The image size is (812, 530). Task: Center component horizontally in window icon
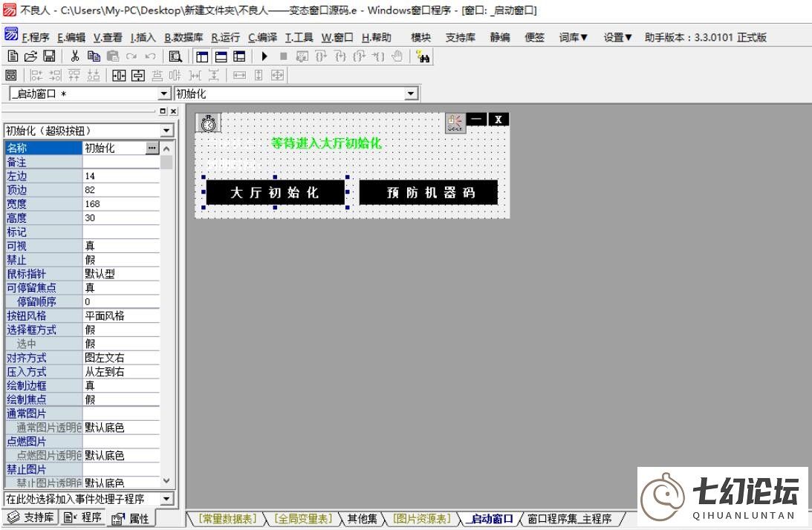pos(119,76)
